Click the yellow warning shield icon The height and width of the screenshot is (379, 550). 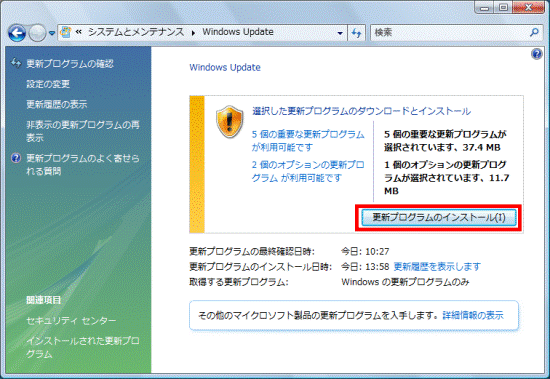pos(229,121)
